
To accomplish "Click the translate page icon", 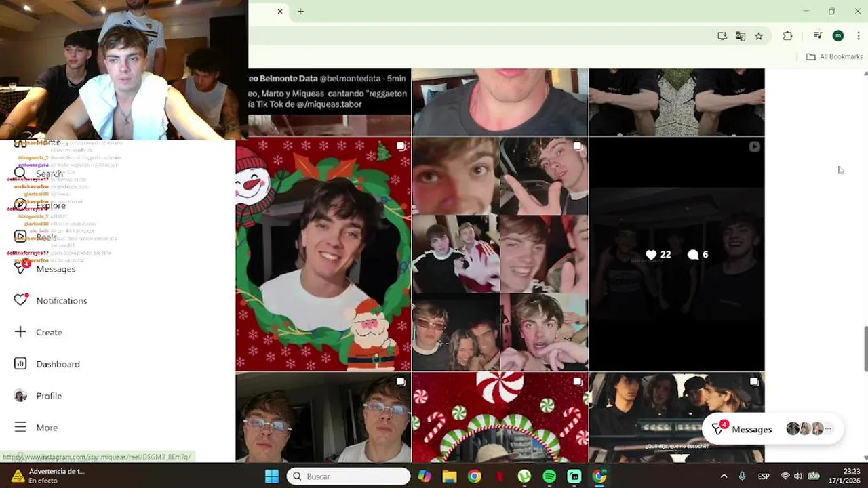I will tap(741, 36).
